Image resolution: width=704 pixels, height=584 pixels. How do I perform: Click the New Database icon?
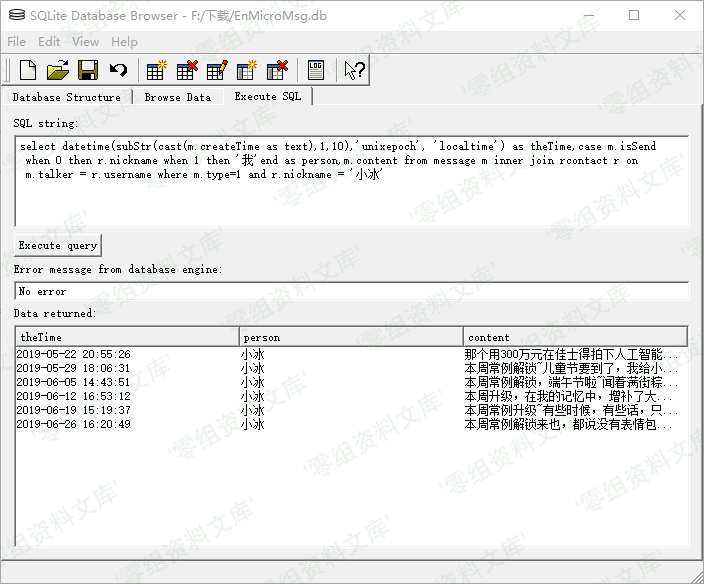pos(28,70)
